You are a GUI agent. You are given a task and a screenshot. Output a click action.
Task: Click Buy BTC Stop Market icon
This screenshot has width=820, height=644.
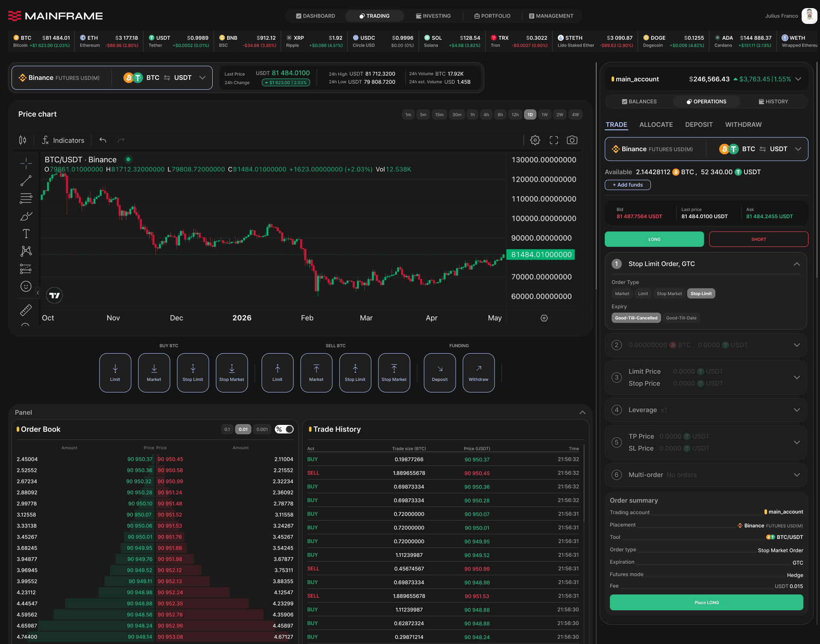point(232,373)
